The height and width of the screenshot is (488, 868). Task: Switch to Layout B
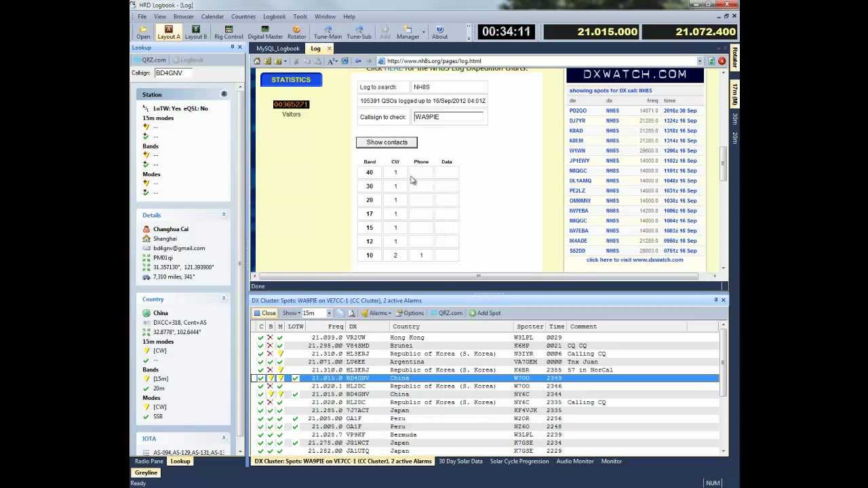[195, 33]
